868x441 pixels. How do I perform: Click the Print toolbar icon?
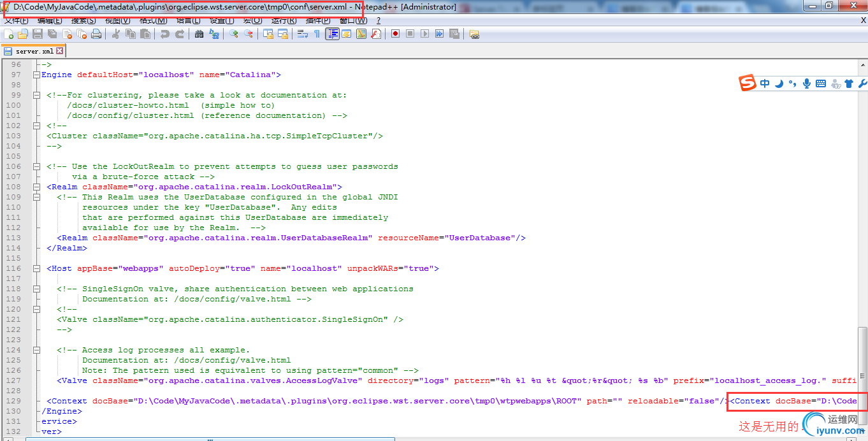(96, 34)
